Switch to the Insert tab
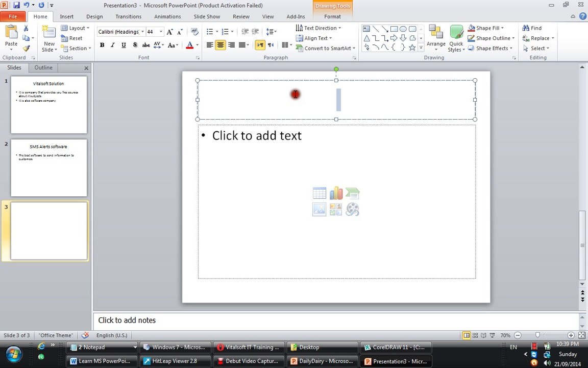 (x=67, y=16)
